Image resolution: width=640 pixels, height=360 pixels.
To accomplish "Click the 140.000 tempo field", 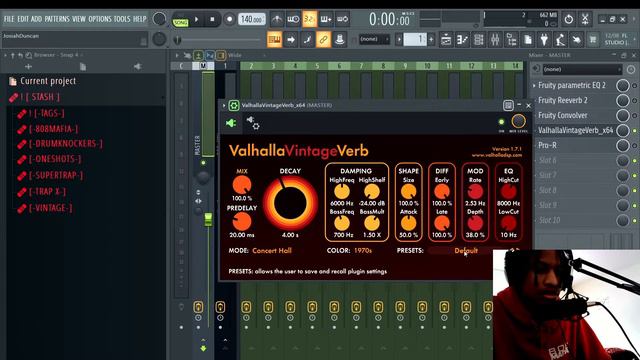I will 252,19.
